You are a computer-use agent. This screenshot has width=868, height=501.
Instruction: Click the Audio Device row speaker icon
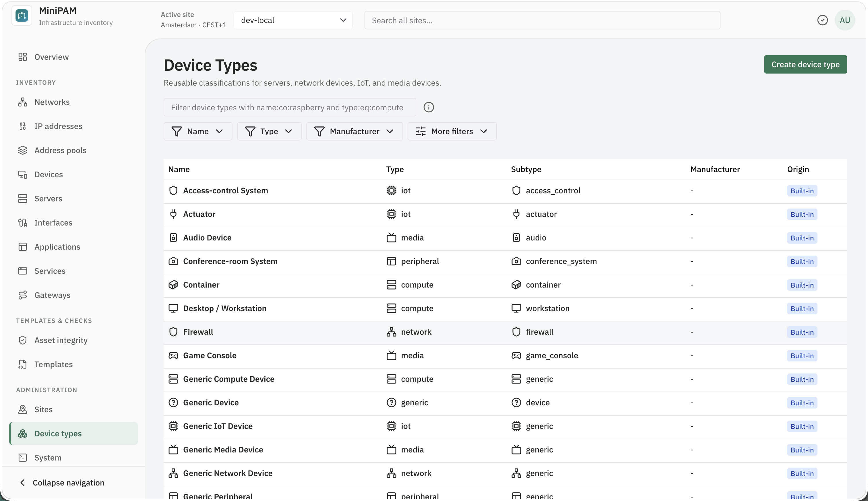coord(173,238)
